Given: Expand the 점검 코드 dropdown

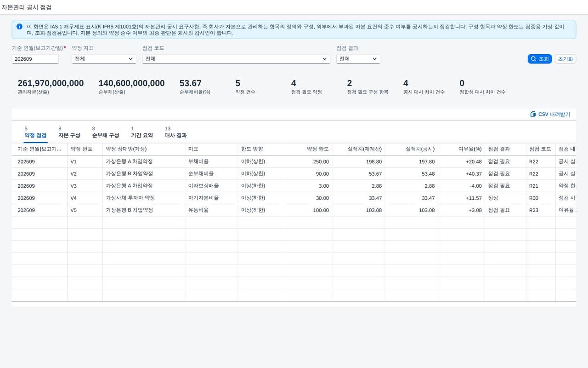Looking at the screenshot, I should click(236, 59).
